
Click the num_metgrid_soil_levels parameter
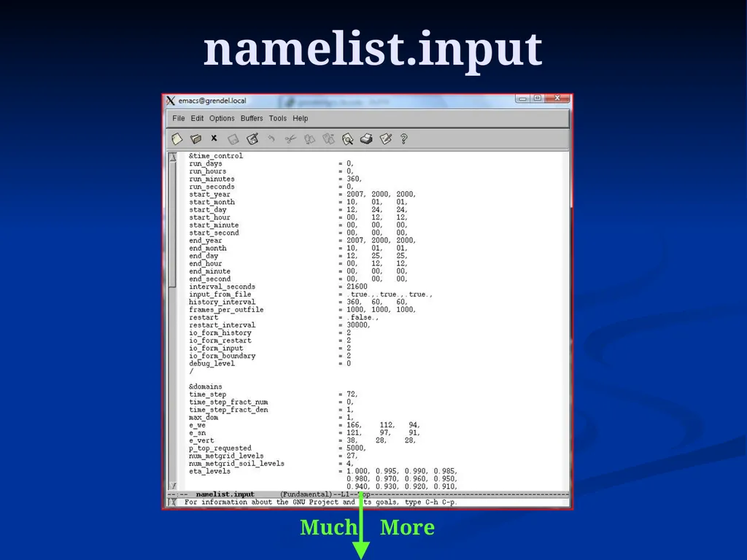[x=237, y=463]
